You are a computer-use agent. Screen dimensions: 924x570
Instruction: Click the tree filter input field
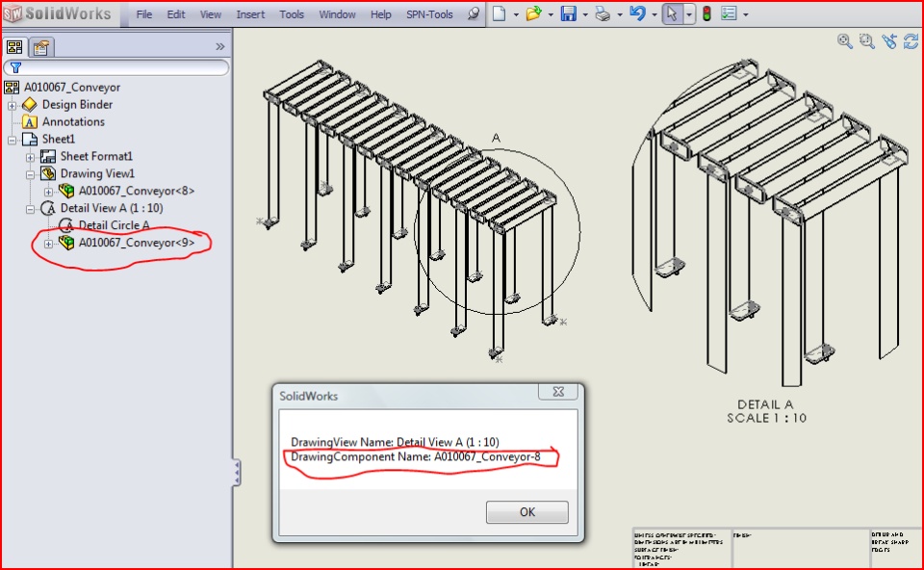(116, 67)
